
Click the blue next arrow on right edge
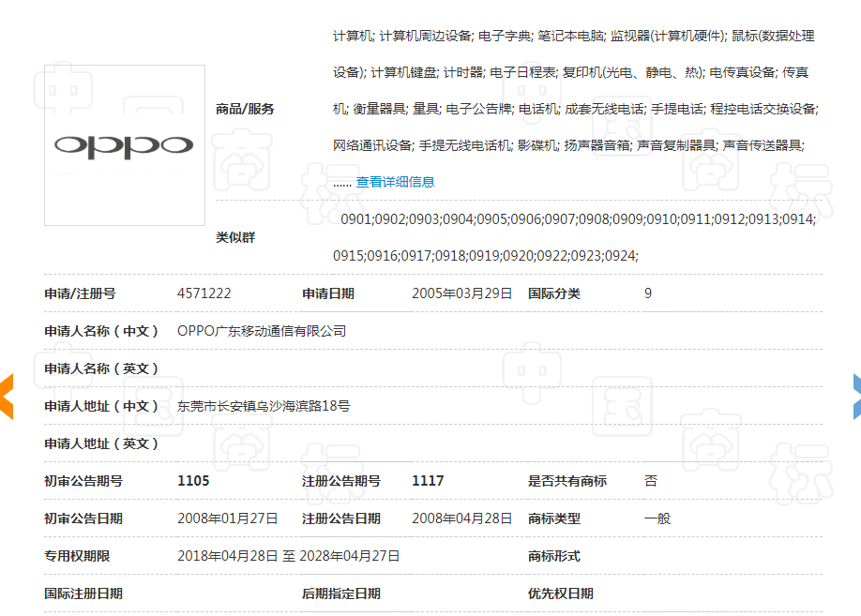(856, 397)
